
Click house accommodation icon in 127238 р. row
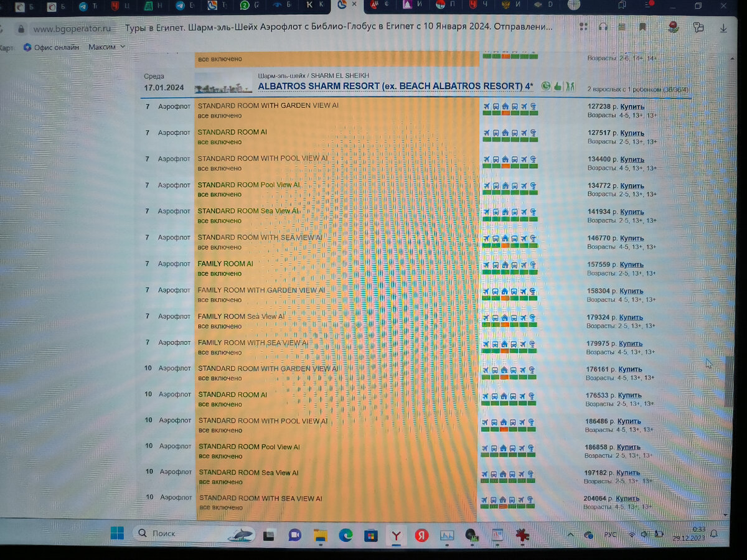(505, 106)
